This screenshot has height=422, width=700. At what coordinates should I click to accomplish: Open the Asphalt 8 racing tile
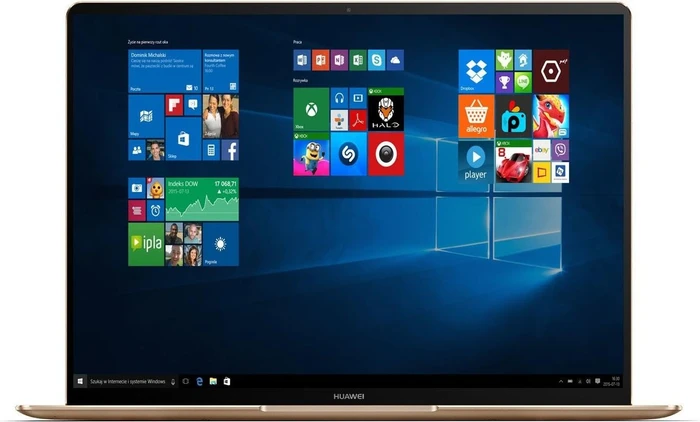[x=514, y=161]
